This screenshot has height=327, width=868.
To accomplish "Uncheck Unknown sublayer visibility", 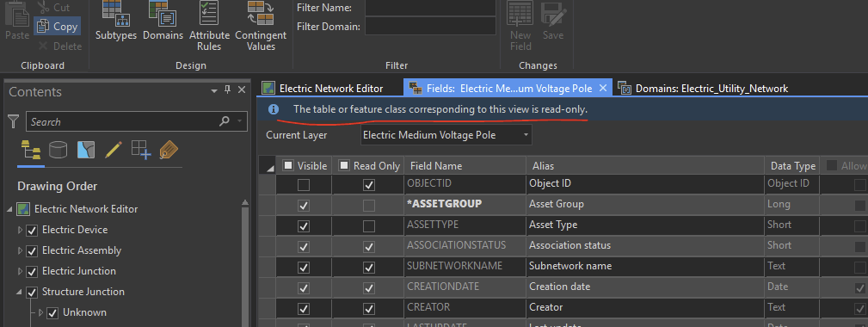I will [x=52, y=313].
